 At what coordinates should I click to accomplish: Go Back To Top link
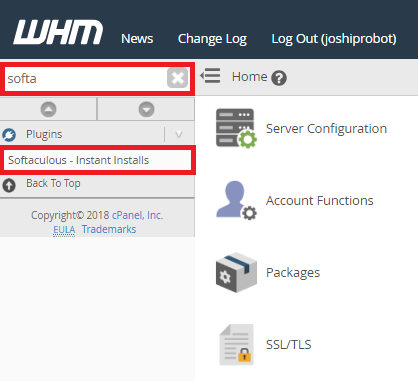point(53,183)
